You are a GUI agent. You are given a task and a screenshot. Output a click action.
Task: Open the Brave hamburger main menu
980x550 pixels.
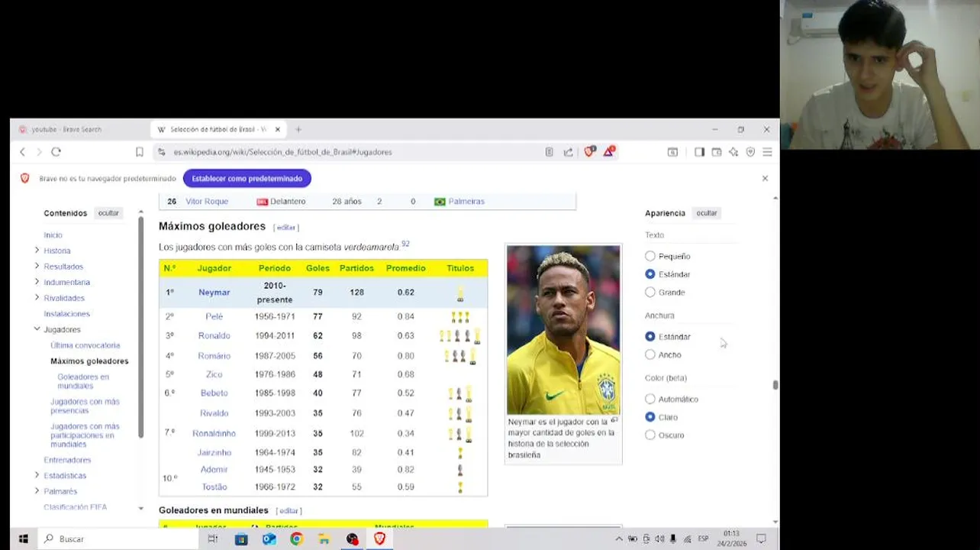[767, 152]
